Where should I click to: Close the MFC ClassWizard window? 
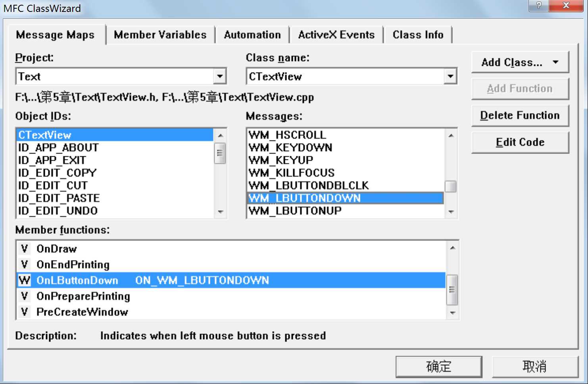[x=566, y=6]
